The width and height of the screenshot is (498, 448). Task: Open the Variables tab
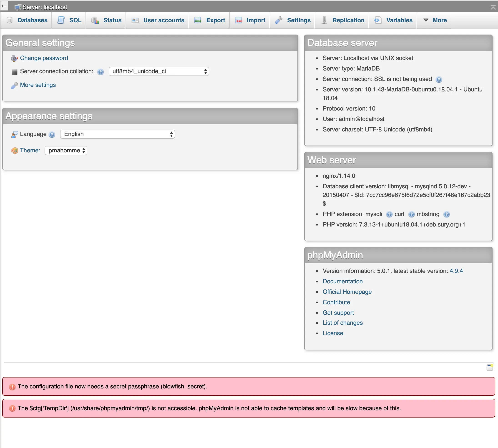coord(393,20)
